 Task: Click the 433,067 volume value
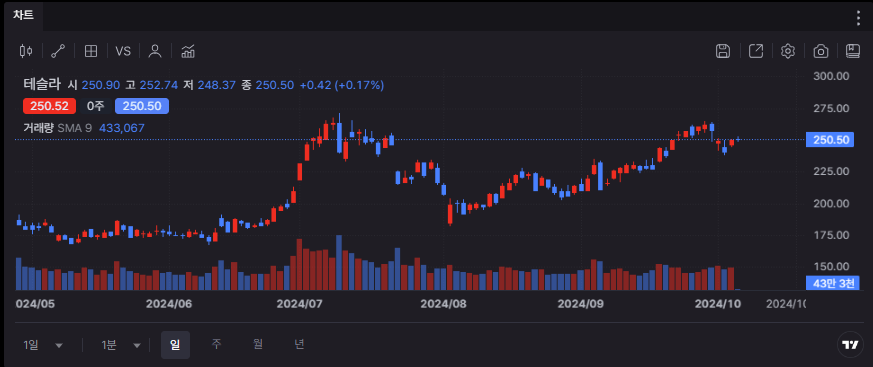click(121, 128)
